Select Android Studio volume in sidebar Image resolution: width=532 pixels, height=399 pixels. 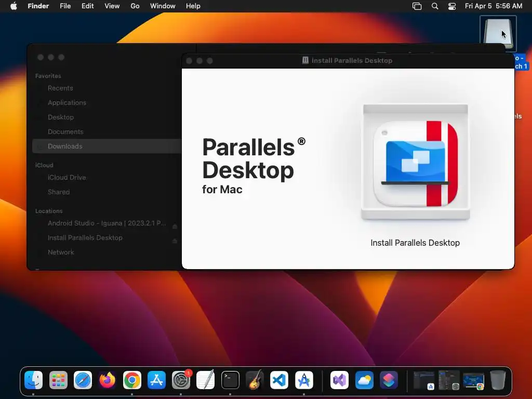click(x=107, y=223)
